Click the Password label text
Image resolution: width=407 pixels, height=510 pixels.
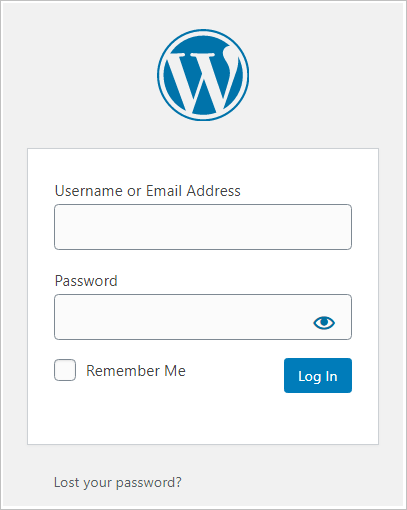(86, 281)
